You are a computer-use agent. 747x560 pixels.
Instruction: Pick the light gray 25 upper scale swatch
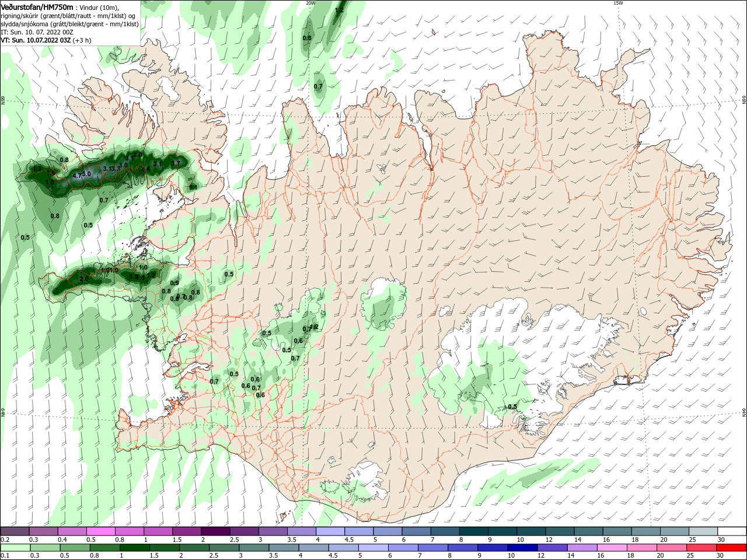703,531
